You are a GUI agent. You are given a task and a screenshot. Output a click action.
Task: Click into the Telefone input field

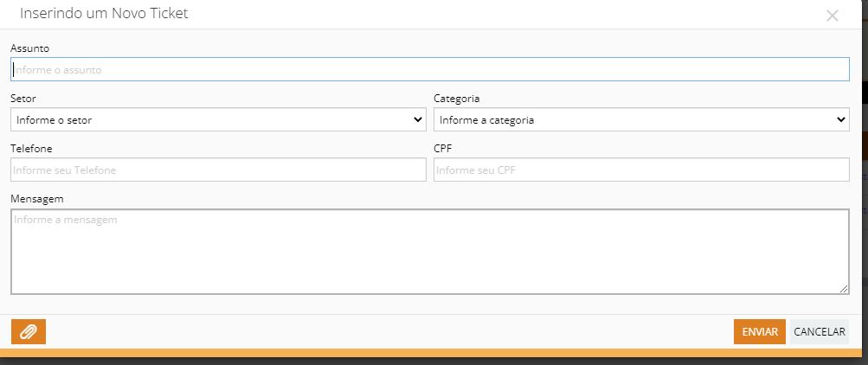tap(218, 170)
